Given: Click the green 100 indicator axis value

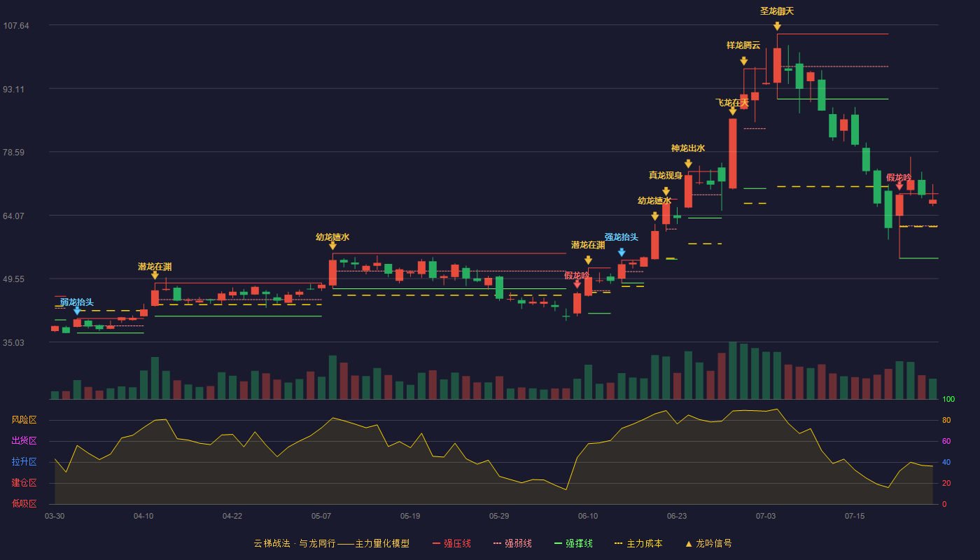Looking at the screenshot, I should pos(948,400).
